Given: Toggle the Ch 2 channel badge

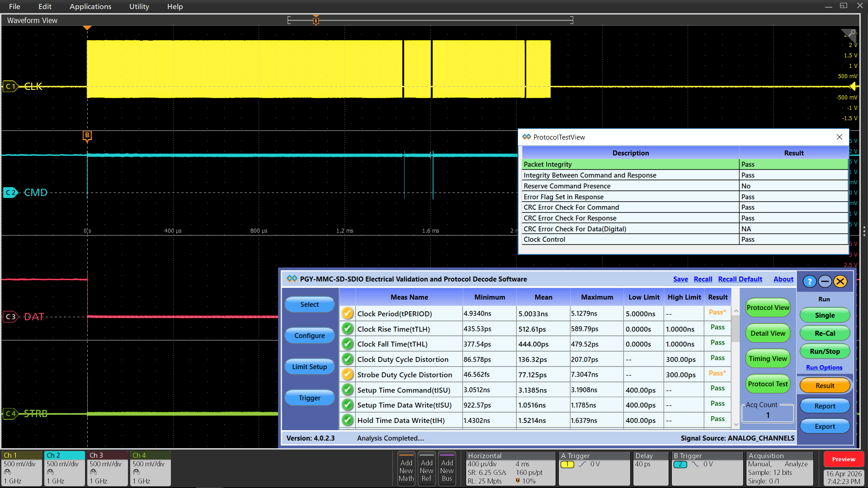Looking at the screenshot, I should point(65,468).
